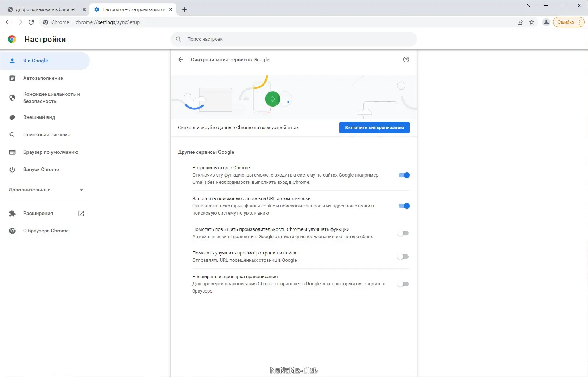The image size is (588, 377).
Task: Click the Chrome icon for О браузере Chrome
Action: 12,231
